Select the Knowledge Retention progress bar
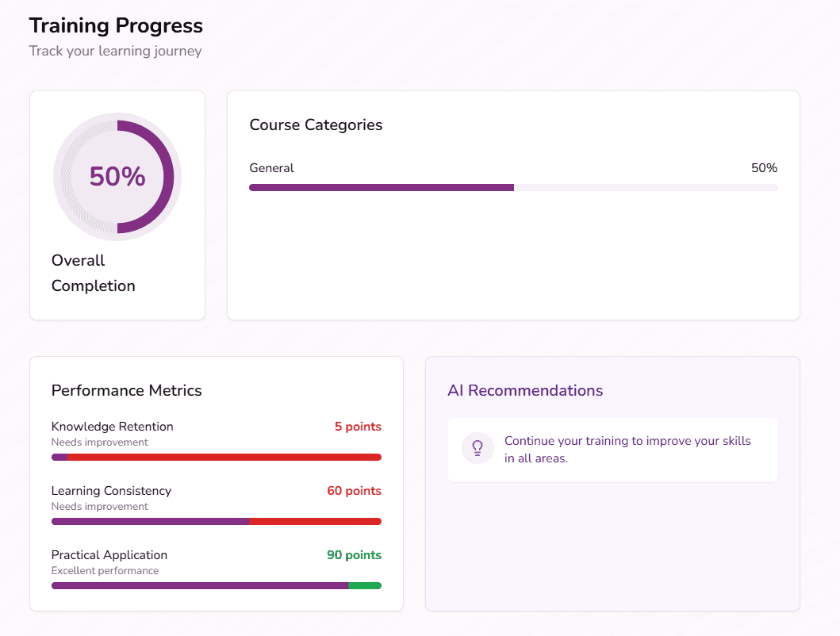 (216, 457)
